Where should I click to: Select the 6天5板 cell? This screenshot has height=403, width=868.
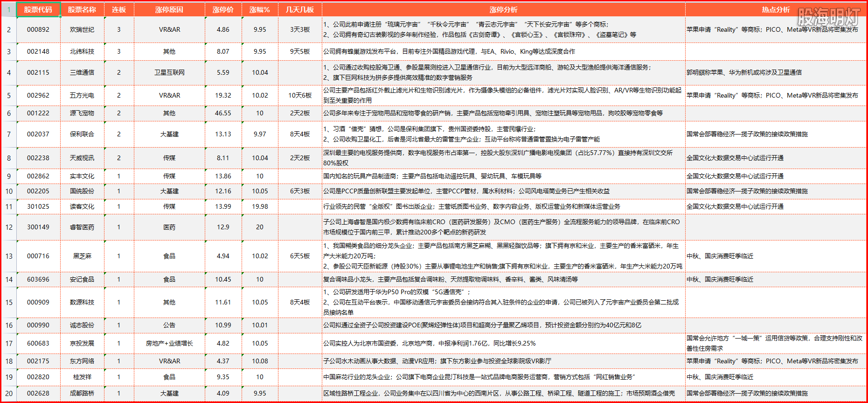(x=300, y=256)
